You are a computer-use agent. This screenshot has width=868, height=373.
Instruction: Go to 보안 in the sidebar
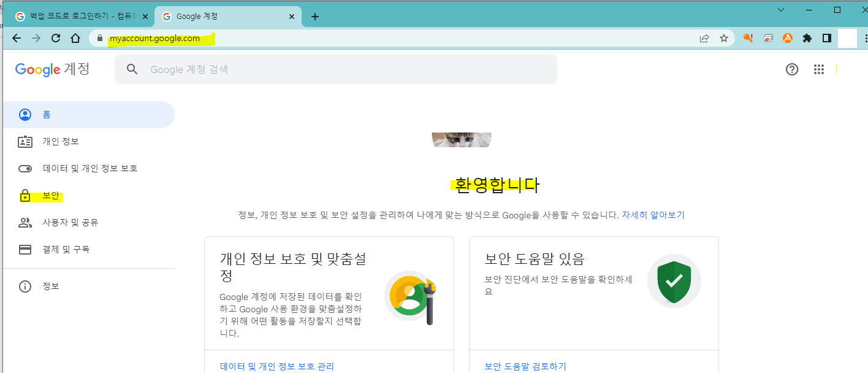(x=89, y=196)
